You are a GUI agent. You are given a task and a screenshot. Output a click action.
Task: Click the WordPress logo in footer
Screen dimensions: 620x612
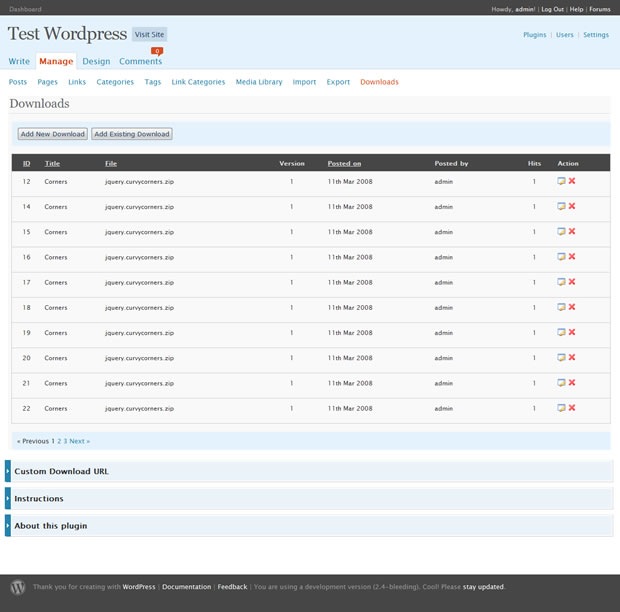pos(18,587)
